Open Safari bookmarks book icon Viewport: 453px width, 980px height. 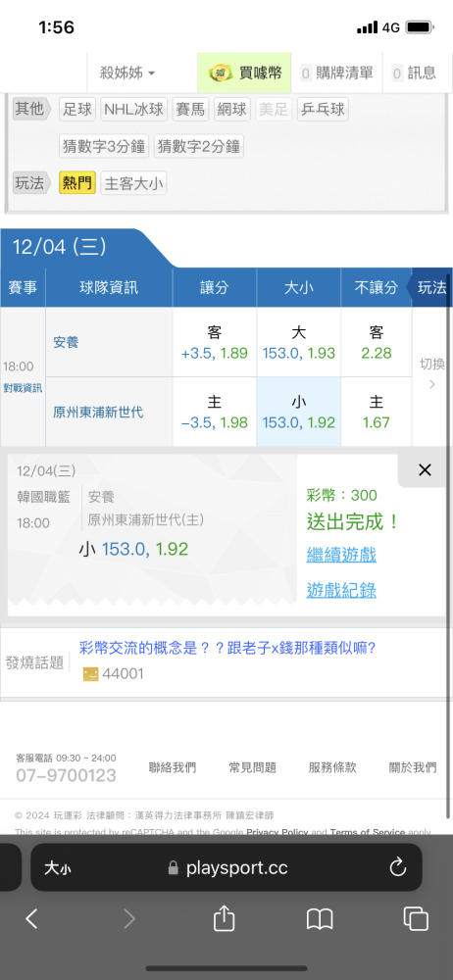point(320,919)
